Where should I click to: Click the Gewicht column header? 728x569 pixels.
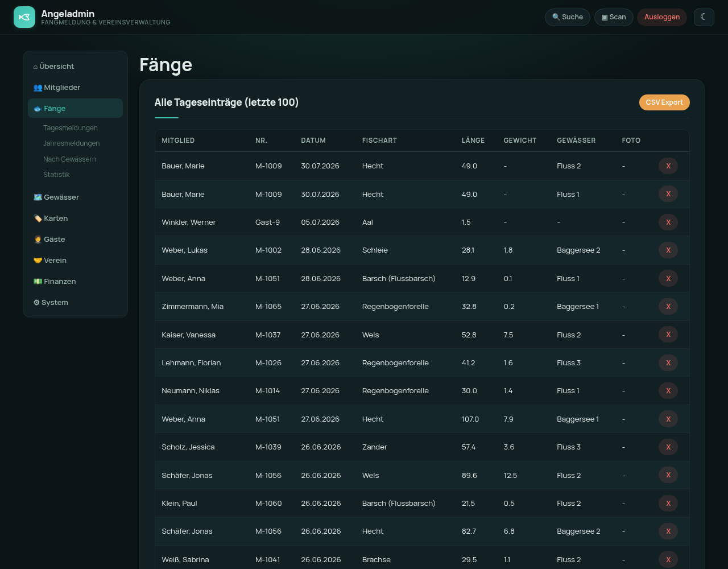520,141
